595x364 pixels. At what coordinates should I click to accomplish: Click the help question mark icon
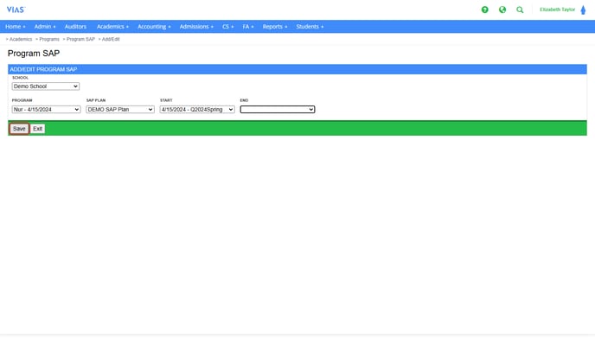tap(484, 10)
